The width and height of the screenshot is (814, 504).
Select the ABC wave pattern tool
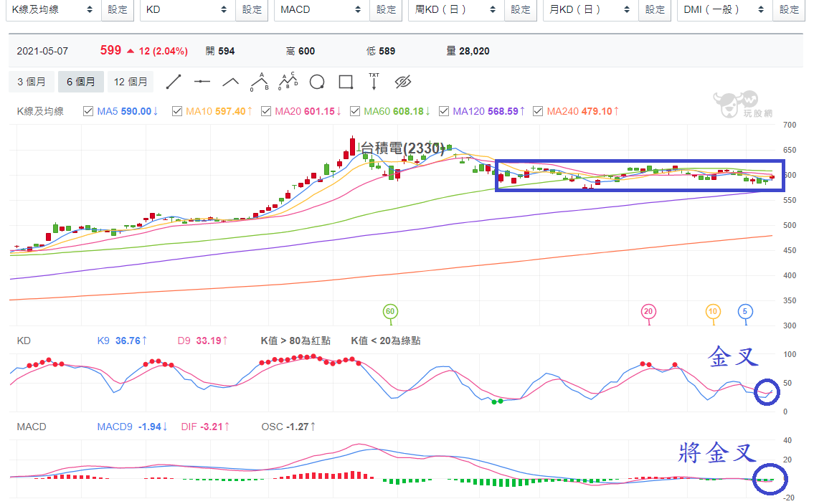tap(260, 82)
